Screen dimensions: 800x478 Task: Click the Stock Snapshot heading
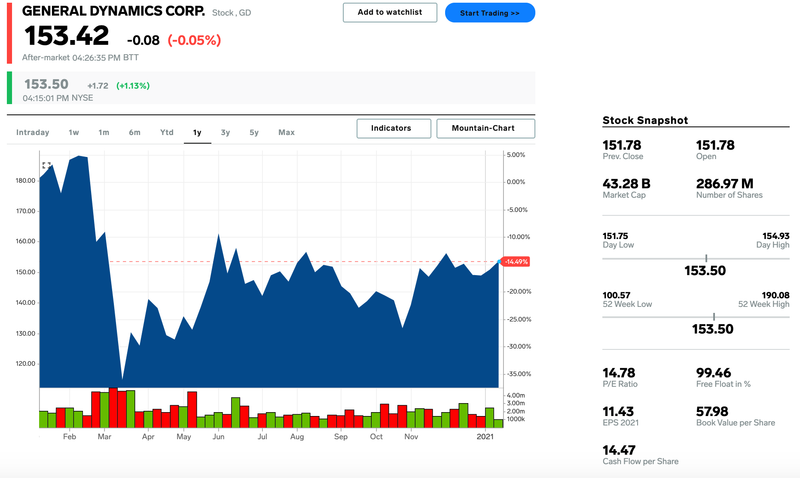645,120
